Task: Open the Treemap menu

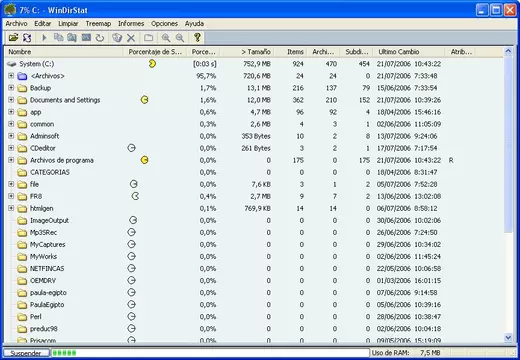Action: [x=98, y=24]
